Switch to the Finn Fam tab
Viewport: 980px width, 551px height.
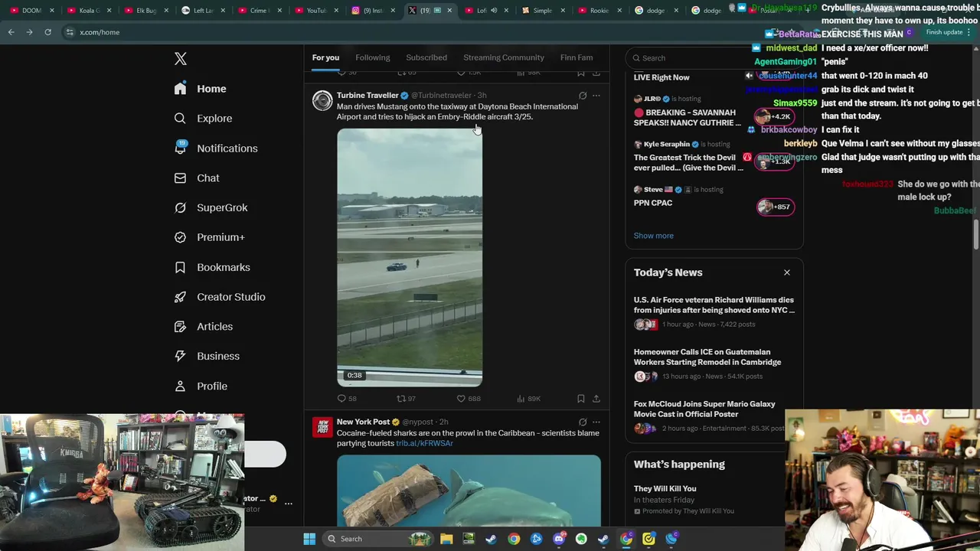point(577,57)
